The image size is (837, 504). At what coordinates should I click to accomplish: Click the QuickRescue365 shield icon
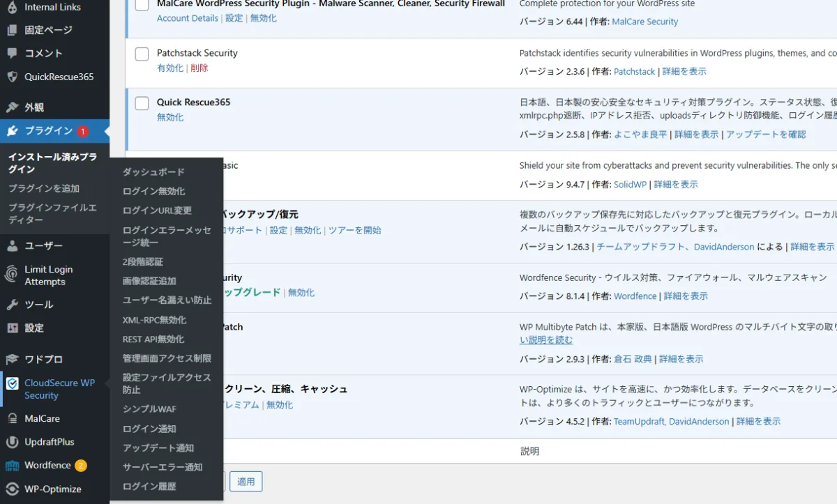[x=12, y=77]
